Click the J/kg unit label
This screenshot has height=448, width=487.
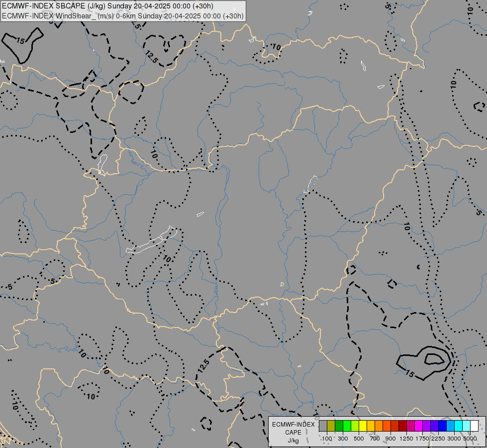pos(293,441)
